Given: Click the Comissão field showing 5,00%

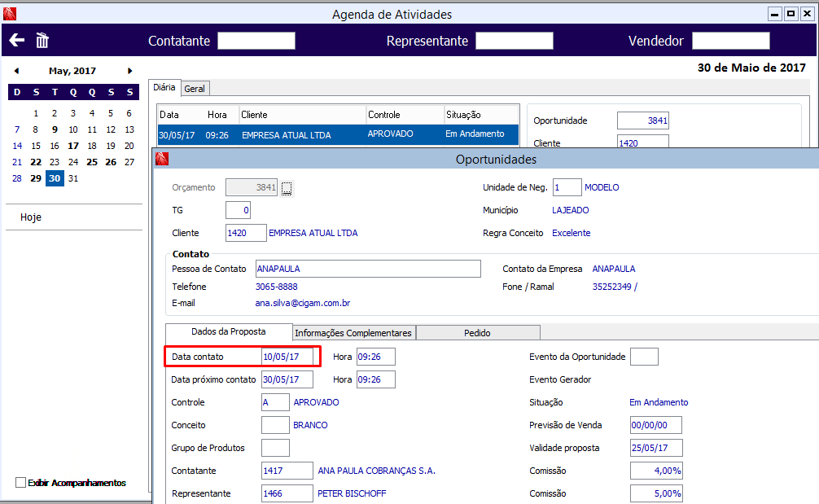Looking at the screenshot, I should point(656,493).
